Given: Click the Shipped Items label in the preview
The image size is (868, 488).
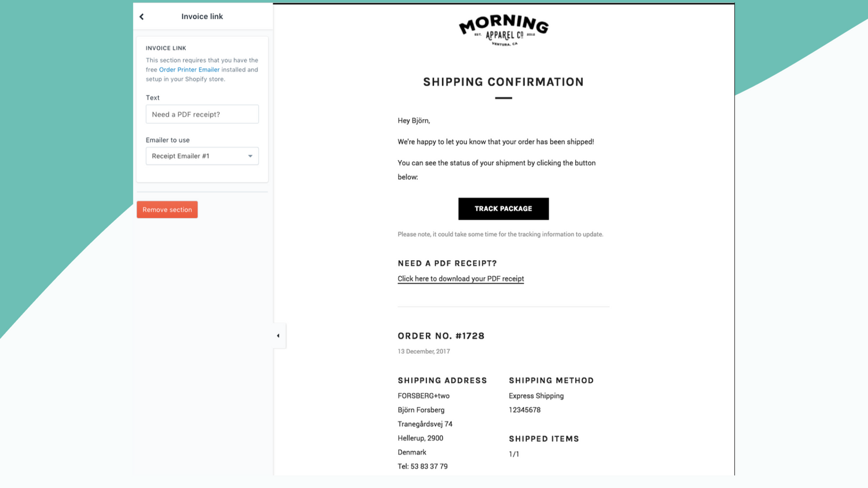Looking at the screenshot, I should tap(543, 439).
